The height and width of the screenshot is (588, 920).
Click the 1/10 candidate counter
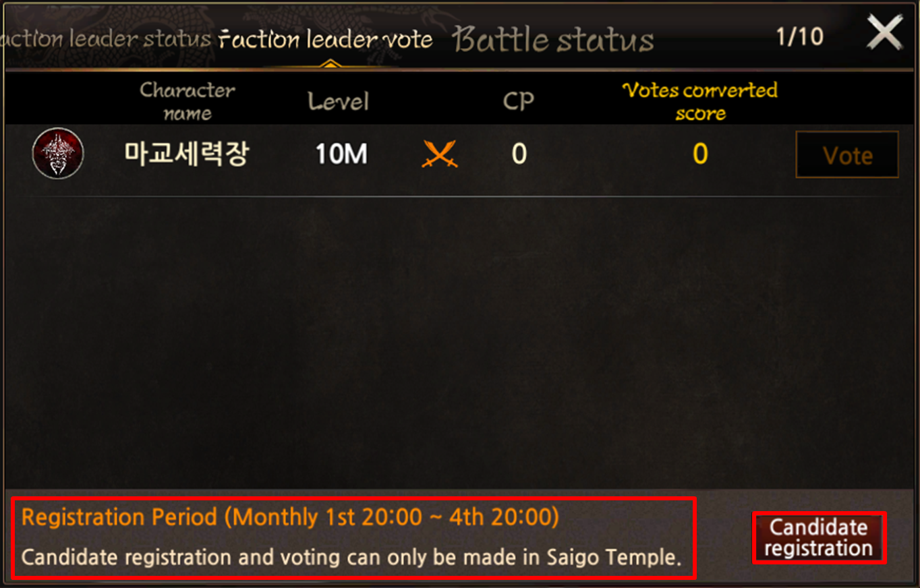tap(799, 36)
